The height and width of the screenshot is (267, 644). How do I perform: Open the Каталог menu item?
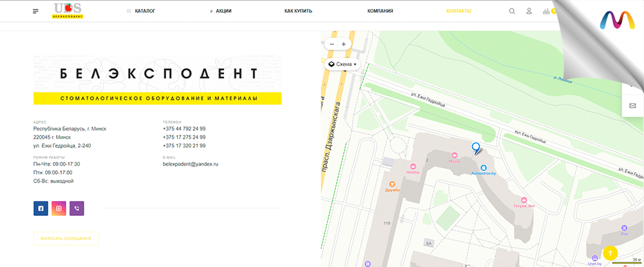(x=141, y=11)
